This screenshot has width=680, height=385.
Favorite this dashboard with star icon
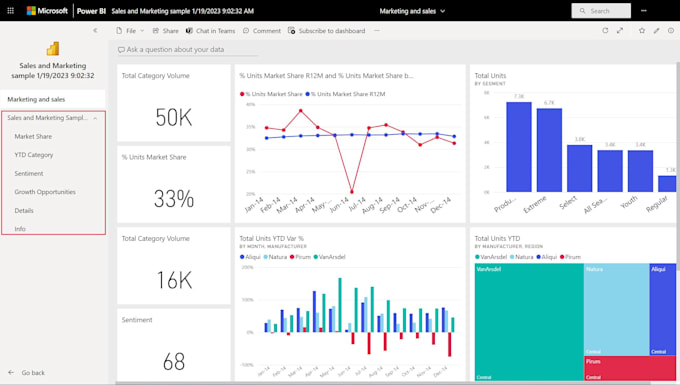click(642, 30)
